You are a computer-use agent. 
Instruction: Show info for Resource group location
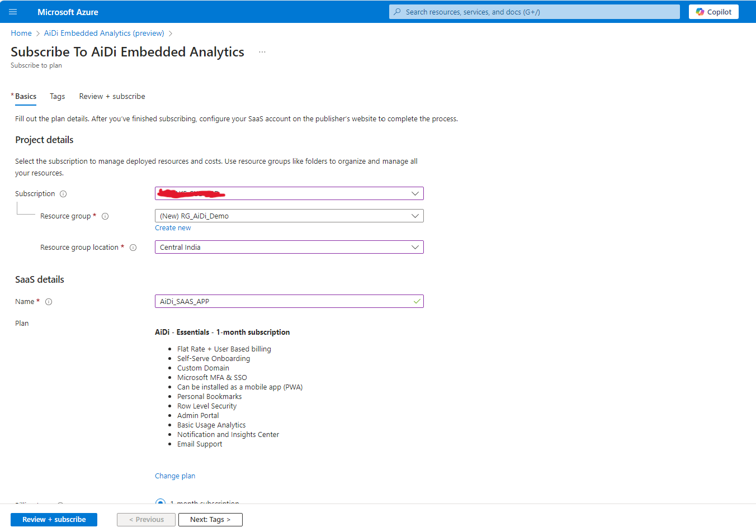(x=133, y=248)
